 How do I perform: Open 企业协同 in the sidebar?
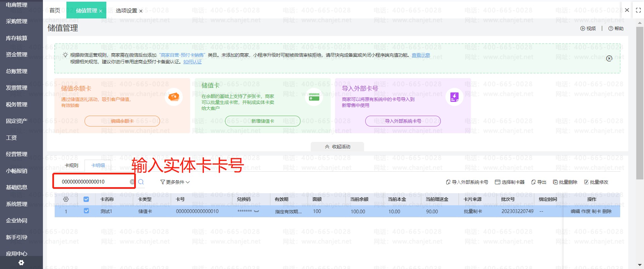coord(17,221)
